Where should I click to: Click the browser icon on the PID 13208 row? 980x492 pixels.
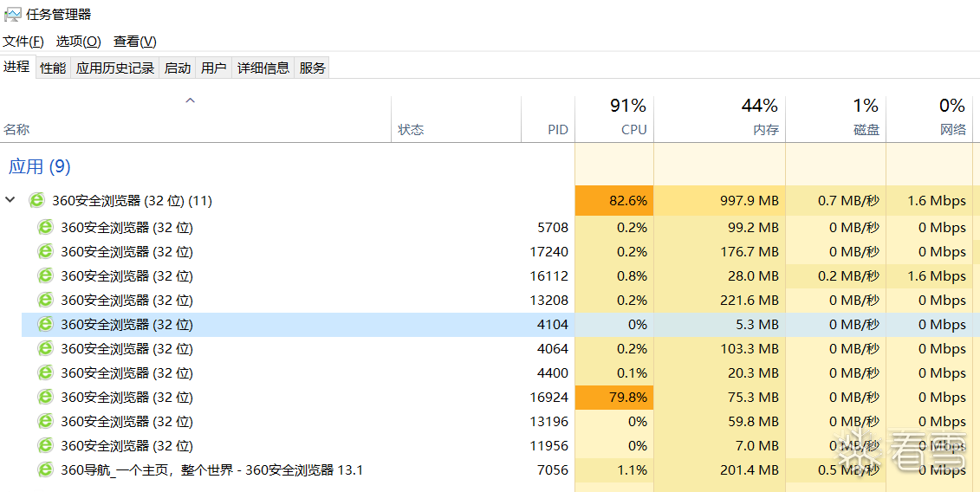[x=45, y=300]
